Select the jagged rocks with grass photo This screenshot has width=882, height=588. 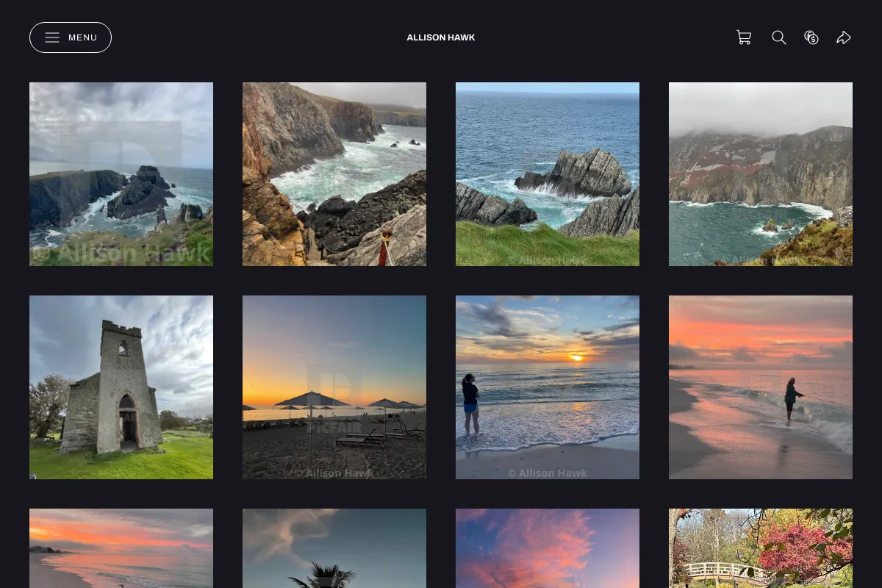[x=548, y=174]
